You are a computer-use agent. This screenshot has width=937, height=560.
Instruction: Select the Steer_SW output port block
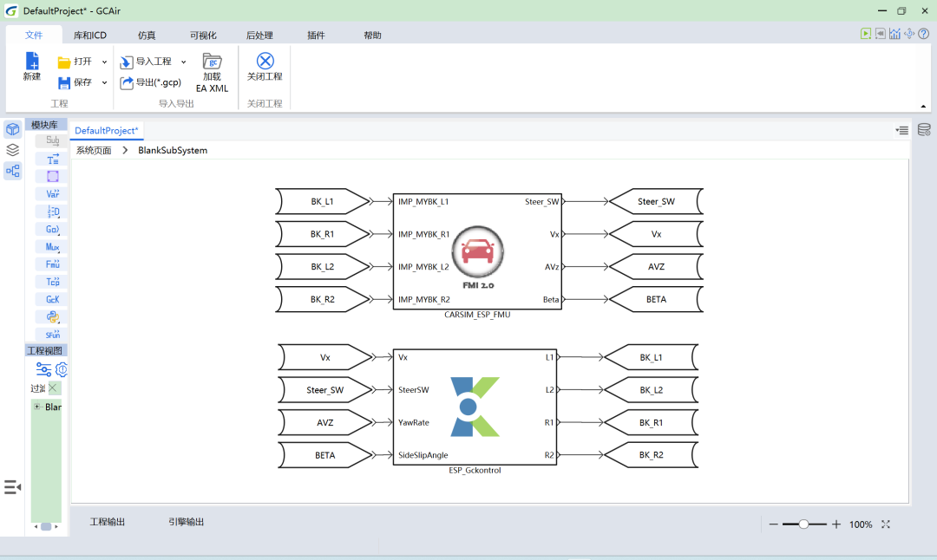(x=656, y=202)
